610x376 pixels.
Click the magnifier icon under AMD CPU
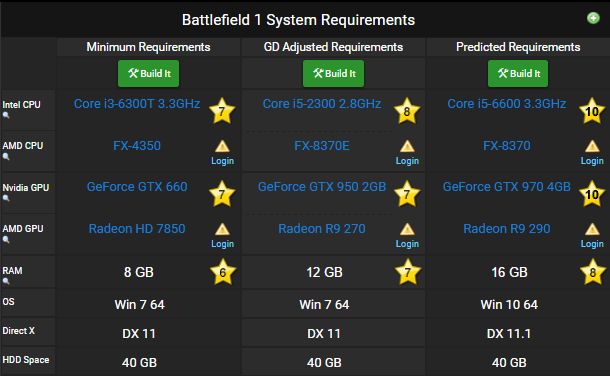point(6,157)
